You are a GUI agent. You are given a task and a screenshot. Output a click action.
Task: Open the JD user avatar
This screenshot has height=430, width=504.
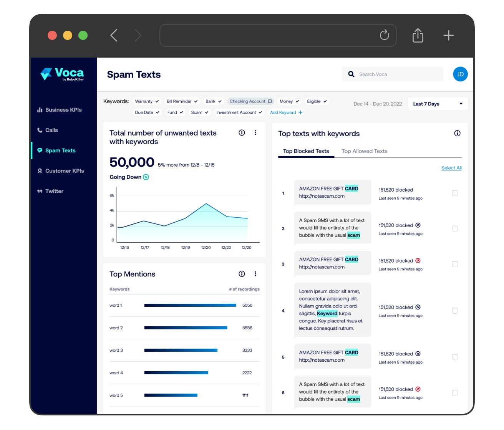click(460, 74)
